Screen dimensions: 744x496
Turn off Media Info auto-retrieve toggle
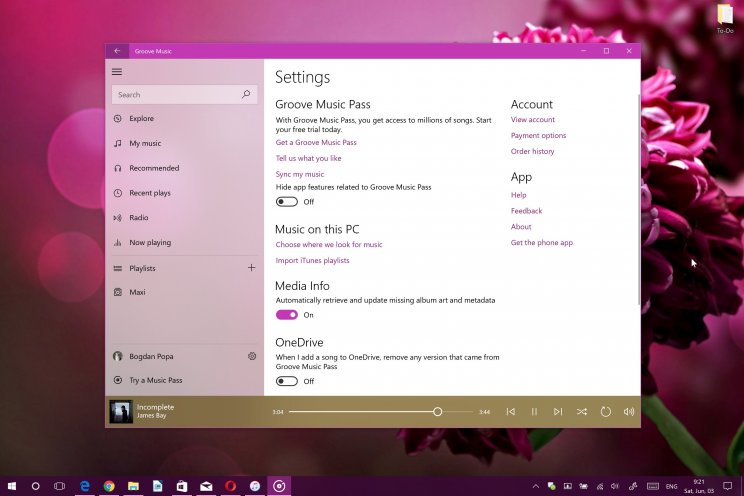point(287,315)
